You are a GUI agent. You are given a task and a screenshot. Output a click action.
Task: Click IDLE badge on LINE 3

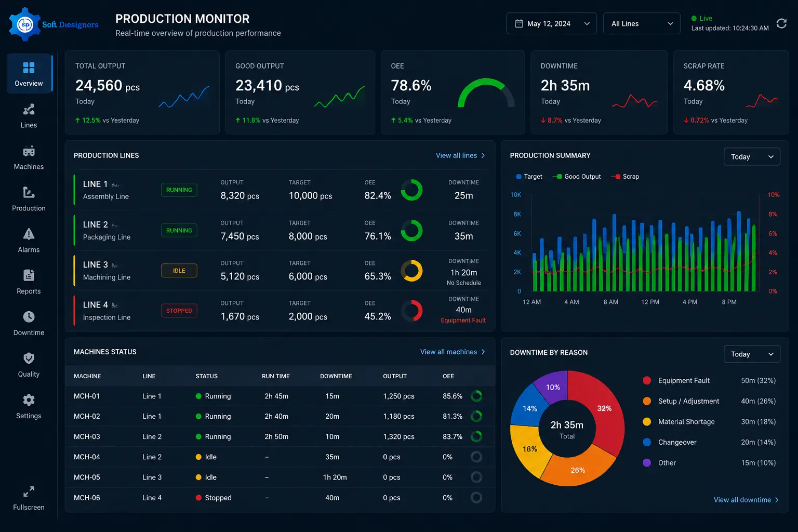point(179,271)
